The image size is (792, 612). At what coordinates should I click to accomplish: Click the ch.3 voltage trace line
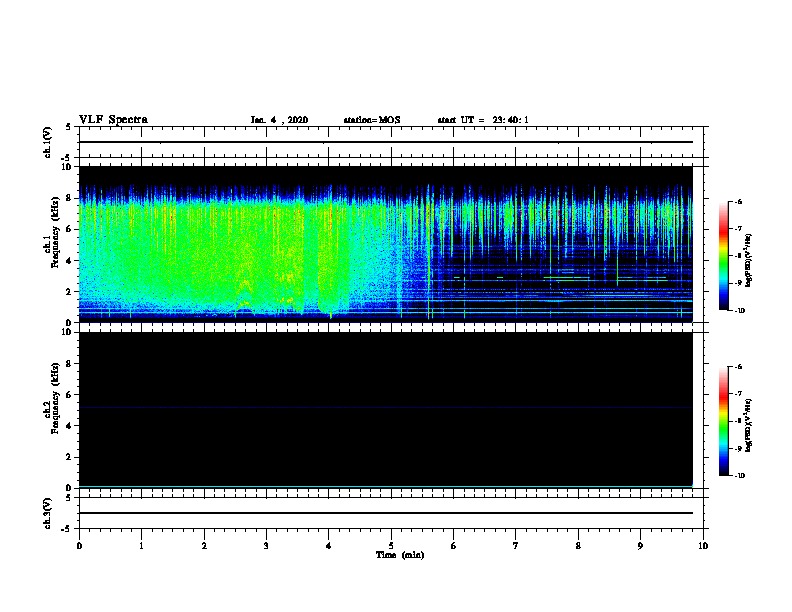[x=386, y=513]
